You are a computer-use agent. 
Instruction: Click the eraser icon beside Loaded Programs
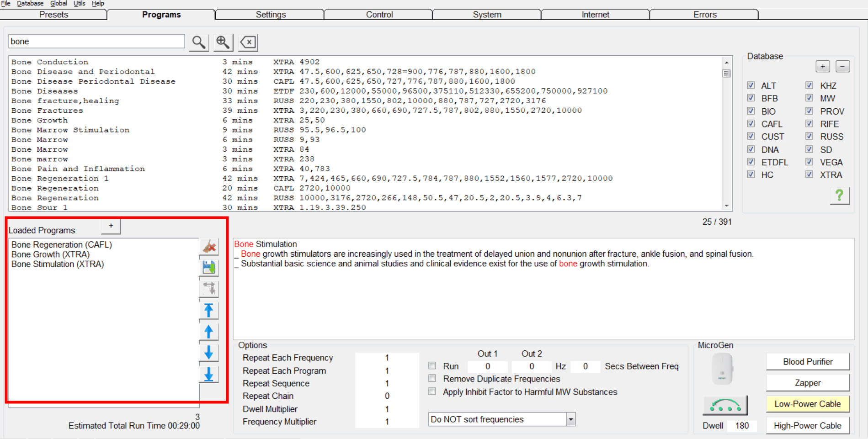click(209, 247)
